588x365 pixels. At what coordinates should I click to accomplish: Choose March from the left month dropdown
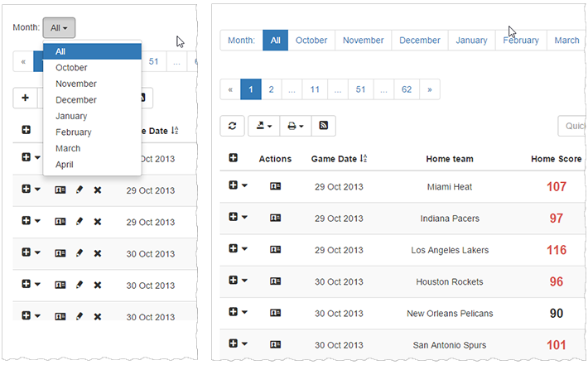pyautogui.click(x=92, y=148)
